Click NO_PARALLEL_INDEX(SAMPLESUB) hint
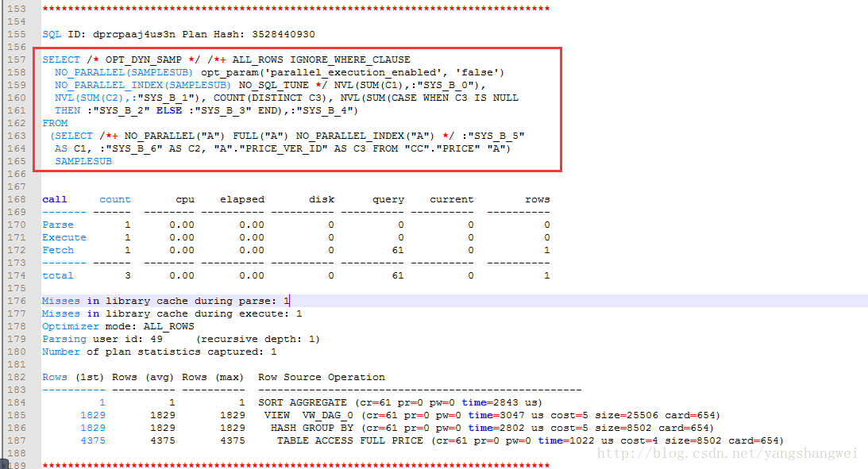 [x=143, y=85]
